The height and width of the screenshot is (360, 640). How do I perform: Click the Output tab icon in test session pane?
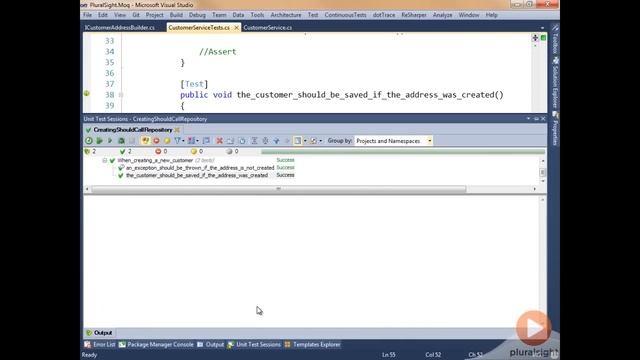[89, 333]
